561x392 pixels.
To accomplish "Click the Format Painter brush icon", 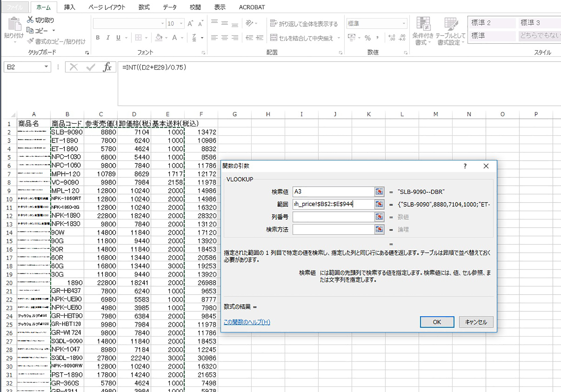I will (30, 41).
